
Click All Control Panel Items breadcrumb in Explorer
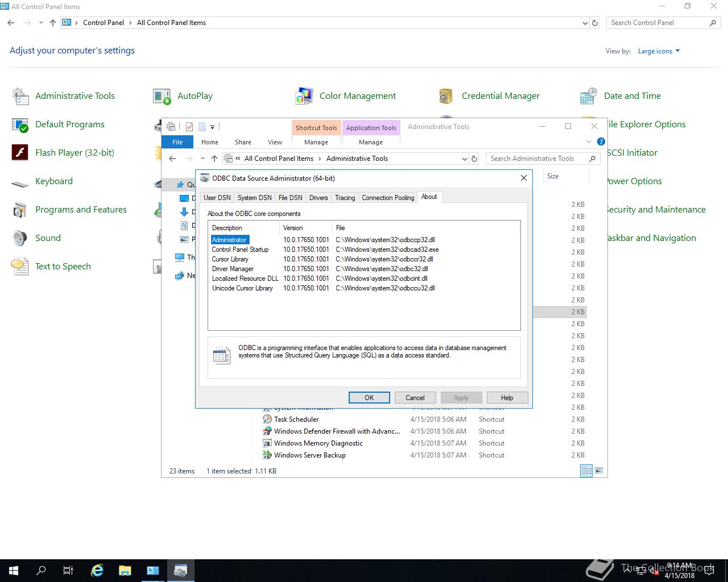279,159
